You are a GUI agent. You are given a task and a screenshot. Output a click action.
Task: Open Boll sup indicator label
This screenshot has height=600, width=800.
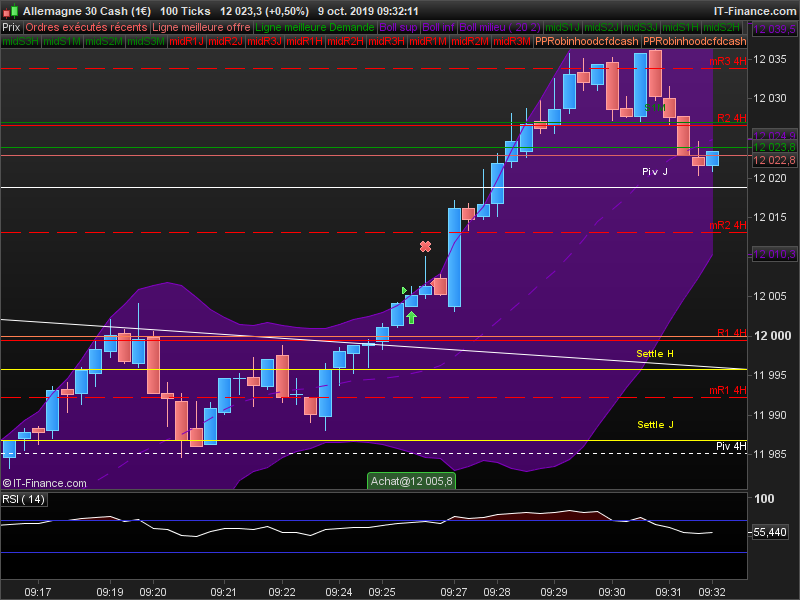(398, 28)
